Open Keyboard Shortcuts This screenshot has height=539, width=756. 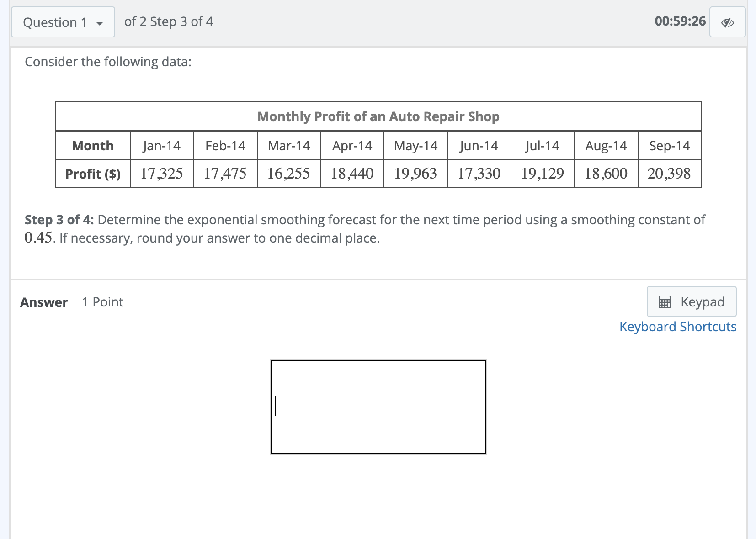(677, 326)
